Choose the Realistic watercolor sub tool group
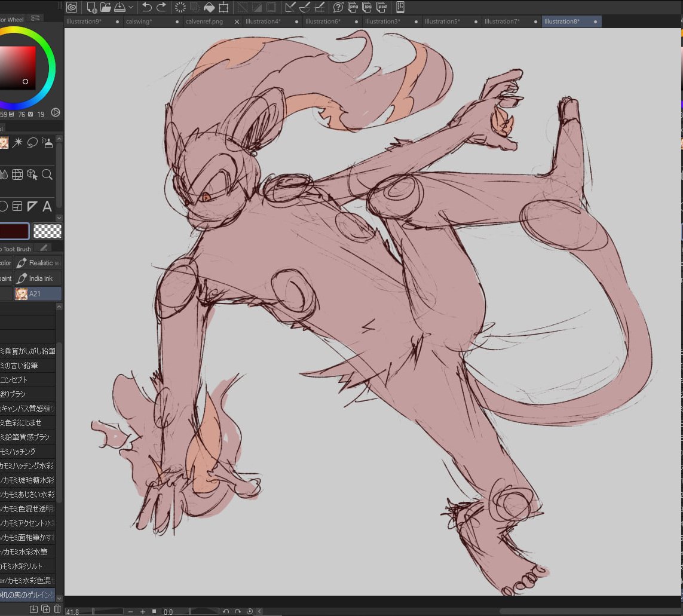683x616 pixels. pyautogui.click(x=38, y=263)
